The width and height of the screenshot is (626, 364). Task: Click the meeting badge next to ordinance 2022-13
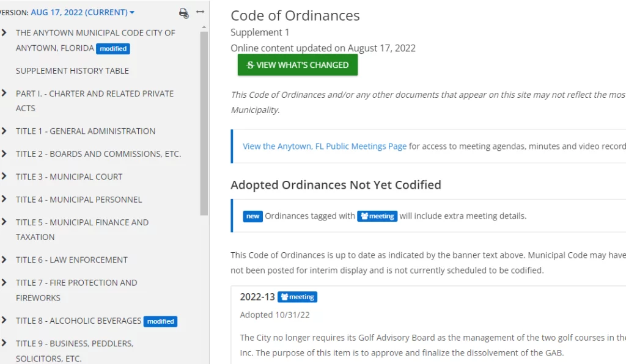[x=298, y=297]
